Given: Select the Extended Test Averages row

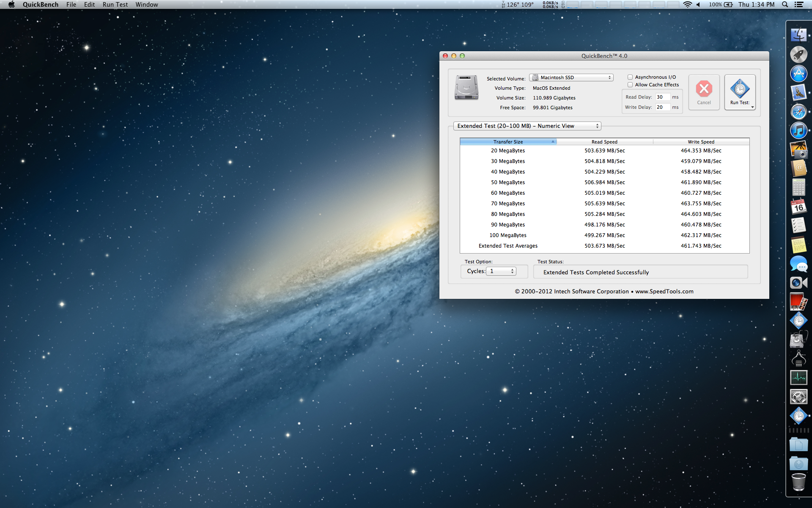Looking at the screenshot, I should pos(604,246).
